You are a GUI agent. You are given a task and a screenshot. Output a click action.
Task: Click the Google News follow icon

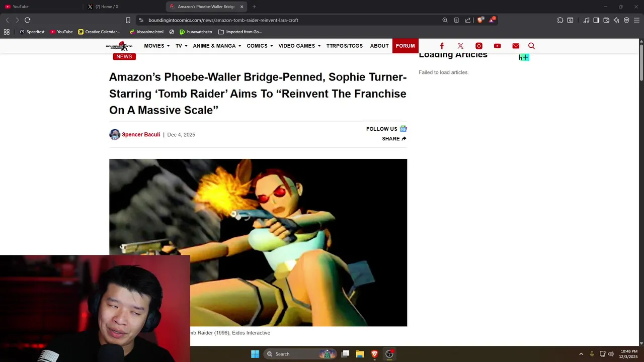pyautogui.click(x=403, y=129)
